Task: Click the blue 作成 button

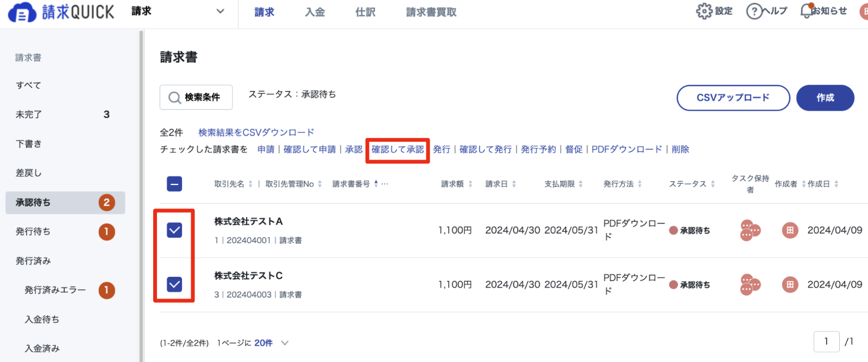Action: click(825, 98)
